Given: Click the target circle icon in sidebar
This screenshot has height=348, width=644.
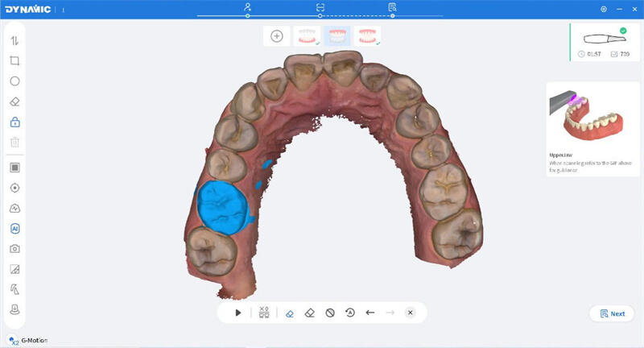Looking at the screenshot, I should [x=14, y=188].
